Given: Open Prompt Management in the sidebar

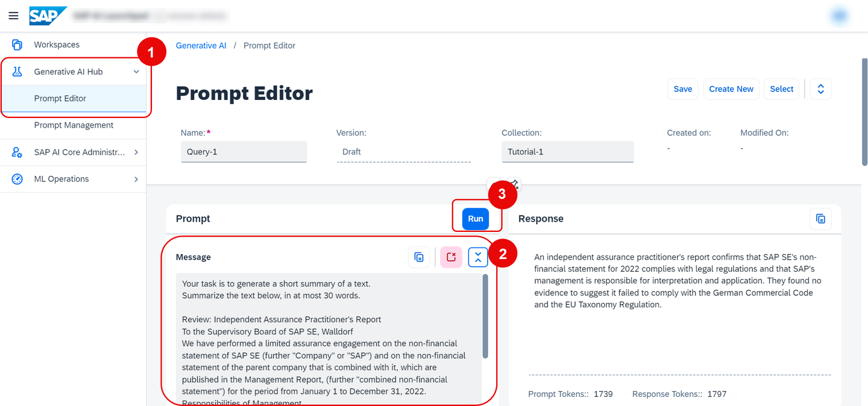Looking at the screenshot, I should pos(73,125).
